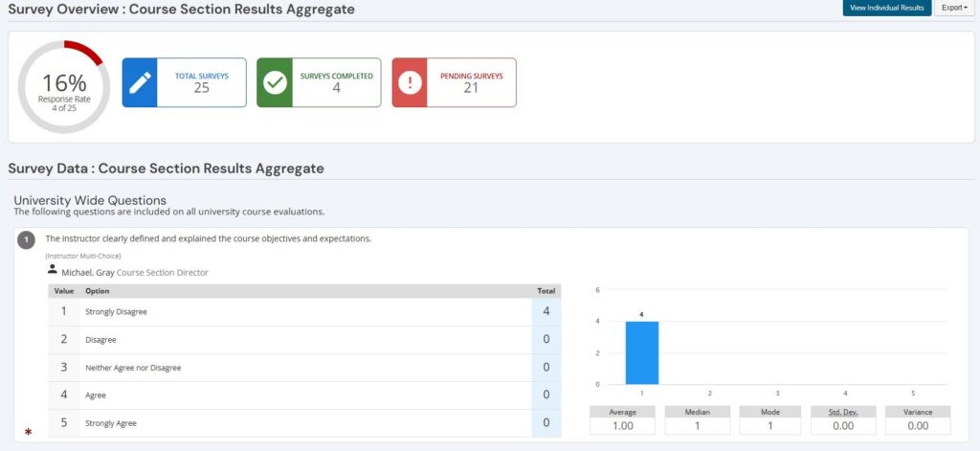Click the Median value field
The width and height of the screenshot is (980, 451).
[697, 426]
